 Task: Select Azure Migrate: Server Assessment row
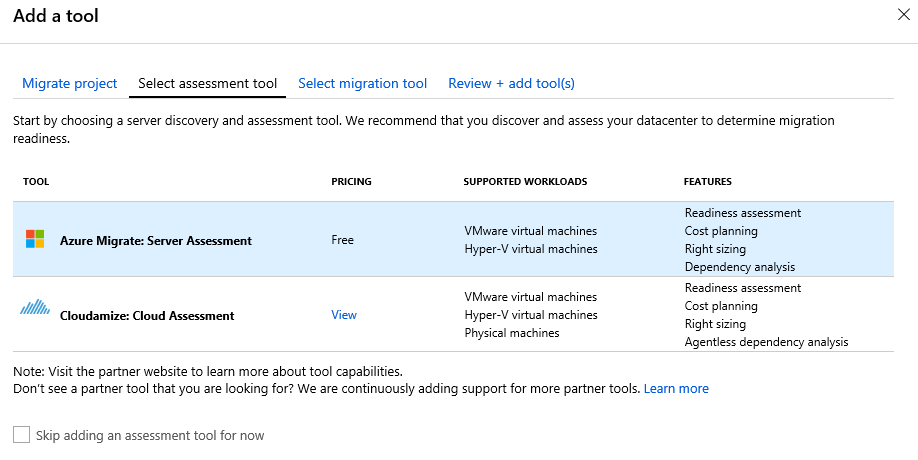[156, 241]
